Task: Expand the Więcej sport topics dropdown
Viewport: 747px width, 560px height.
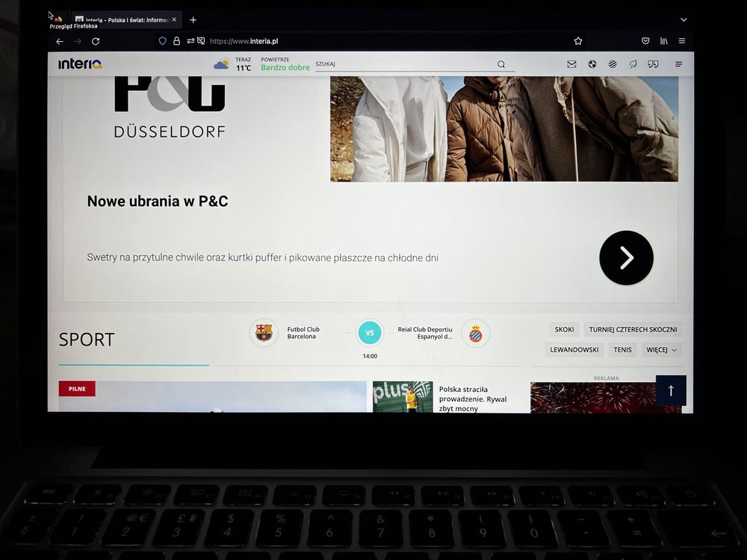Action: point(661,350)
